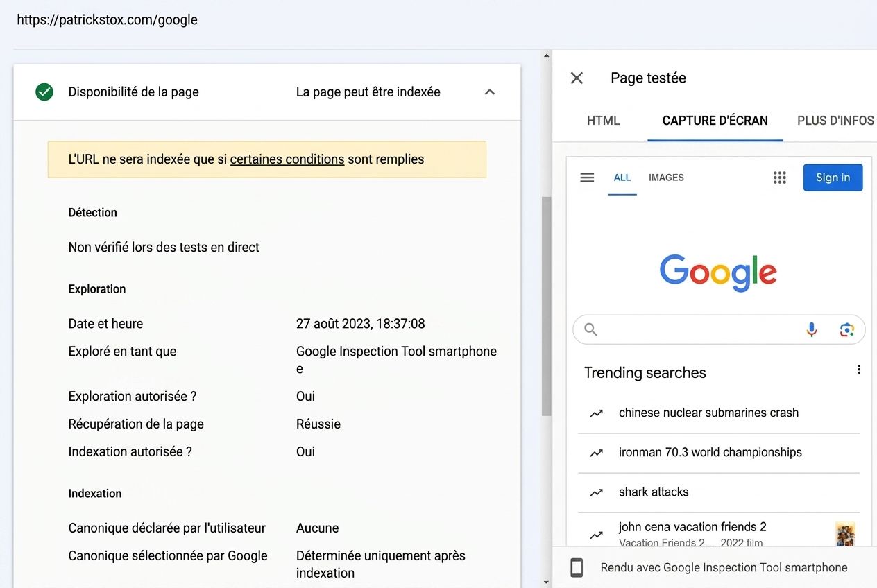This screenshot has width=877, height=588.
Task: Click the left panel vertical scrollbar thumb
Action: (x=547, y=305)
